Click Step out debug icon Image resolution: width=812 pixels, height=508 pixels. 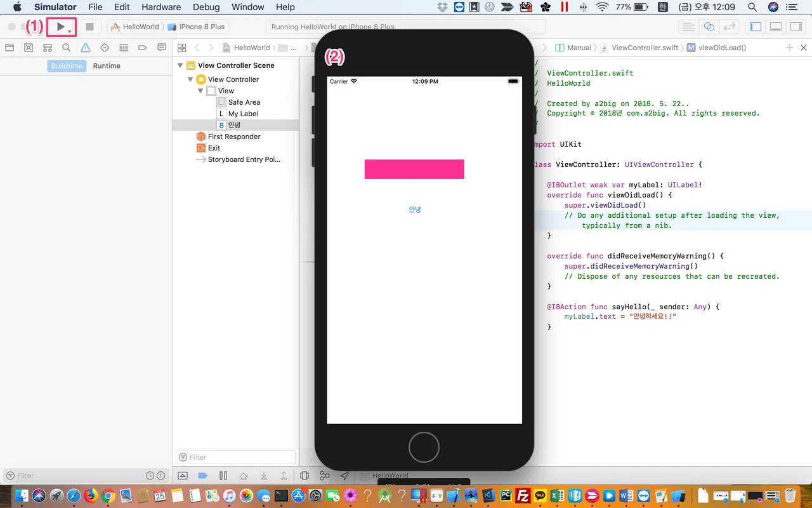(x=284, y=476)
